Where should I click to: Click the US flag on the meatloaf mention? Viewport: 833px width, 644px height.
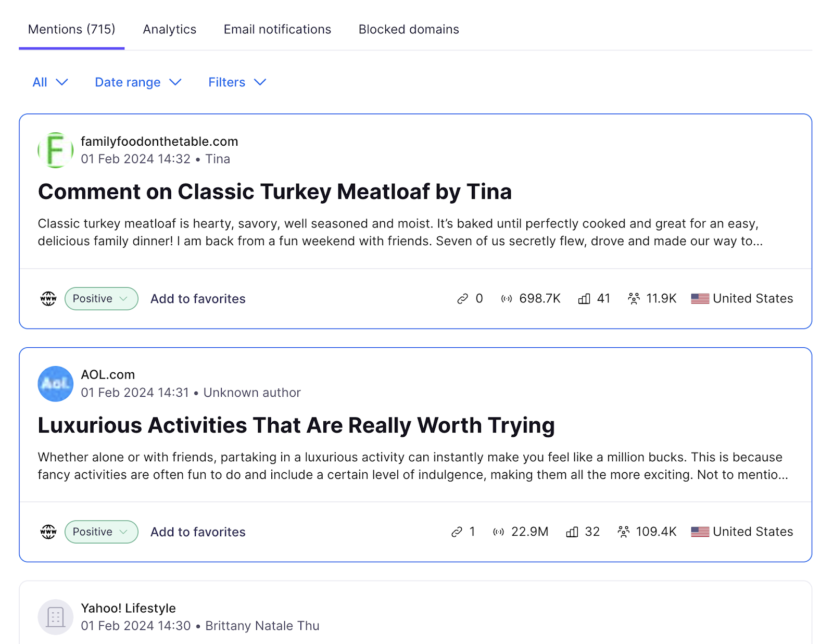pos(700,298)
